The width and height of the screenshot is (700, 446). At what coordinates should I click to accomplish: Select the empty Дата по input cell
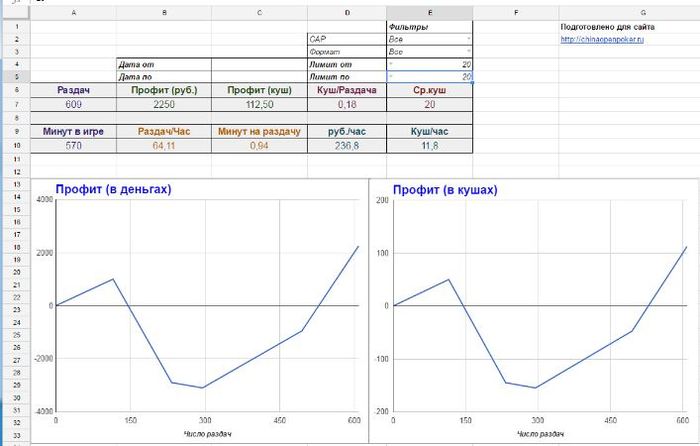pos(259,77)
